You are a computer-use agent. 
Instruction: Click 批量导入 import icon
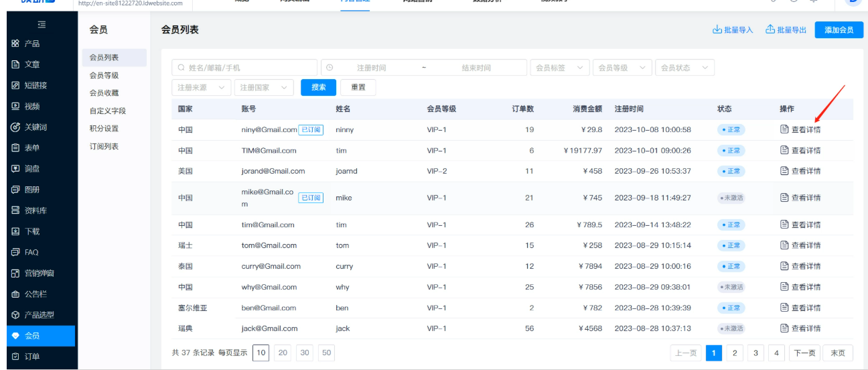(717, 30)
